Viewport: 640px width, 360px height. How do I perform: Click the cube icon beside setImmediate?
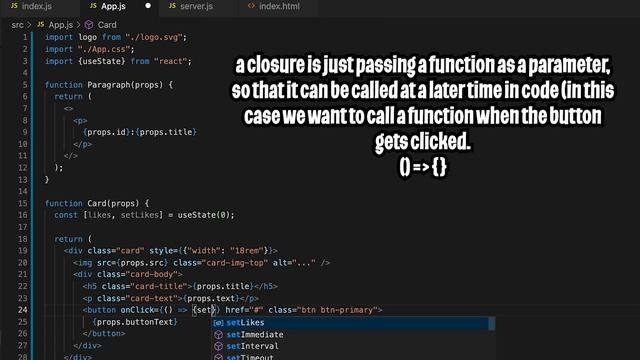tap(218, 335)
